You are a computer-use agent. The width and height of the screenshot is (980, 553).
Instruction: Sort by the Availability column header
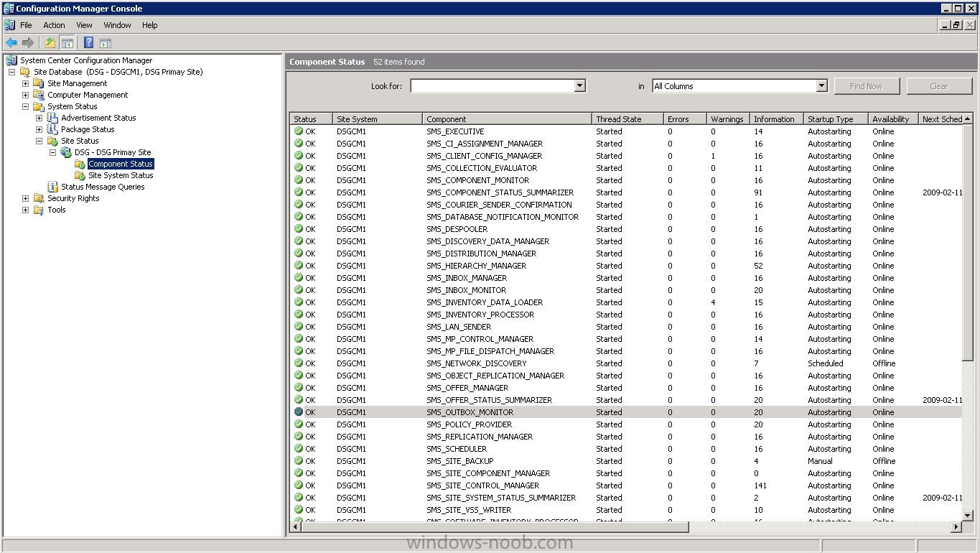pos(893,119)
